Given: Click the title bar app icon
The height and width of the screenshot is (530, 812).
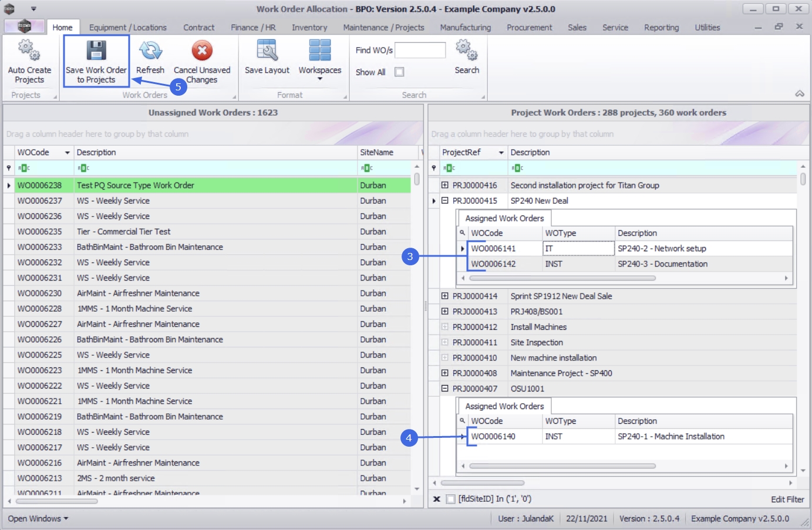Looking at the screenshot, I should point(9,9).
